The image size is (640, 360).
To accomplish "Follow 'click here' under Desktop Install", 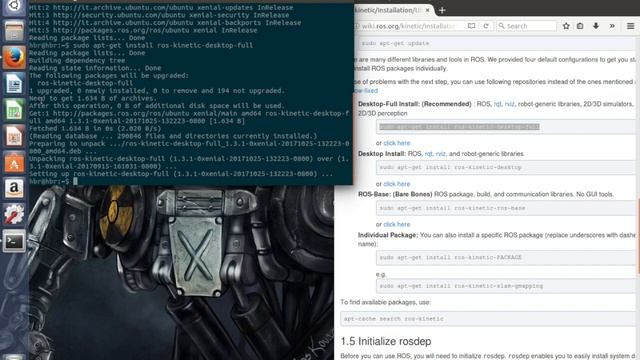I will point(396,184).
